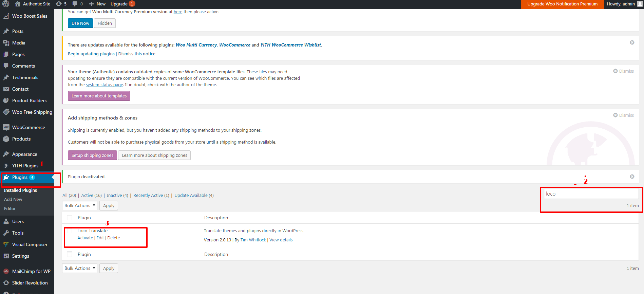Click Learn more about templates button
Screen dimensions: 644x294
tap(99, 96)
